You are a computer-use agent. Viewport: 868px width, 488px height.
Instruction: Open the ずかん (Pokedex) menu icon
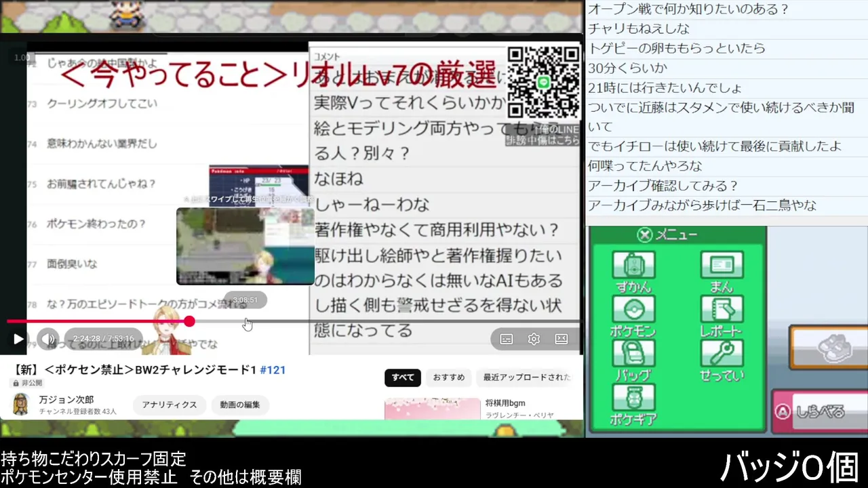coord(633,272)
